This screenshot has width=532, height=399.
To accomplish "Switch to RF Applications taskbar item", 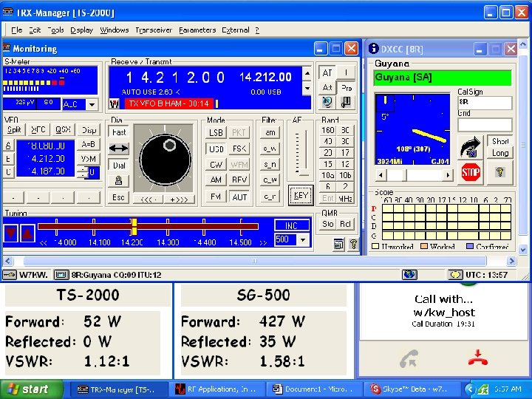I will pos(219,389).
